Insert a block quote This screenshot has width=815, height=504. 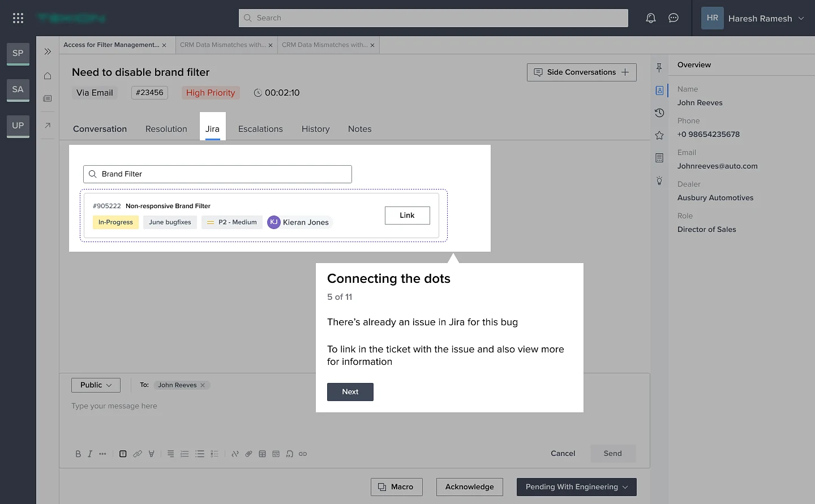pos(289,454)
